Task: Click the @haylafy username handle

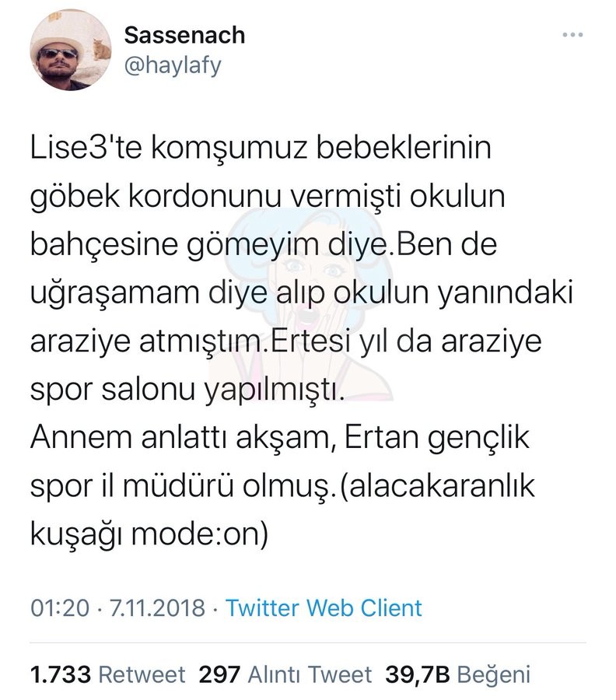Action: pos(172,65)
